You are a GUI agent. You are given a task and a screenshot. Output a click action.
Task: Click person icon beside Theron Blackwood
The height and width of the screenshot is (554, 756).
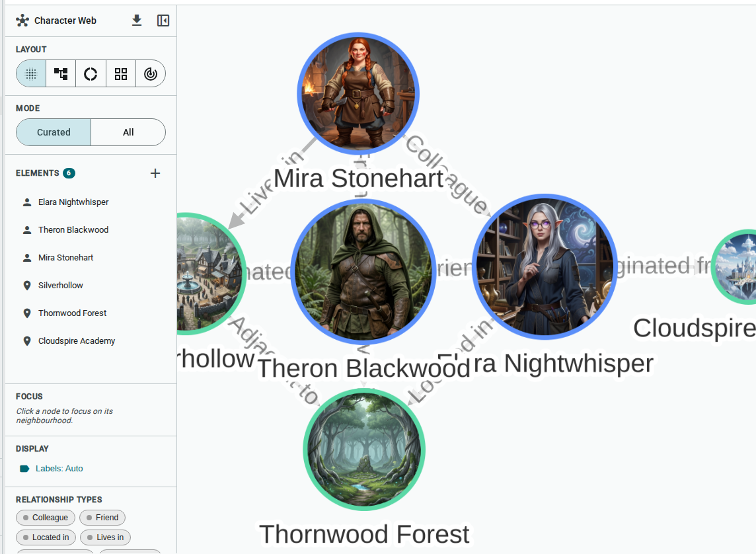point(27,230)
